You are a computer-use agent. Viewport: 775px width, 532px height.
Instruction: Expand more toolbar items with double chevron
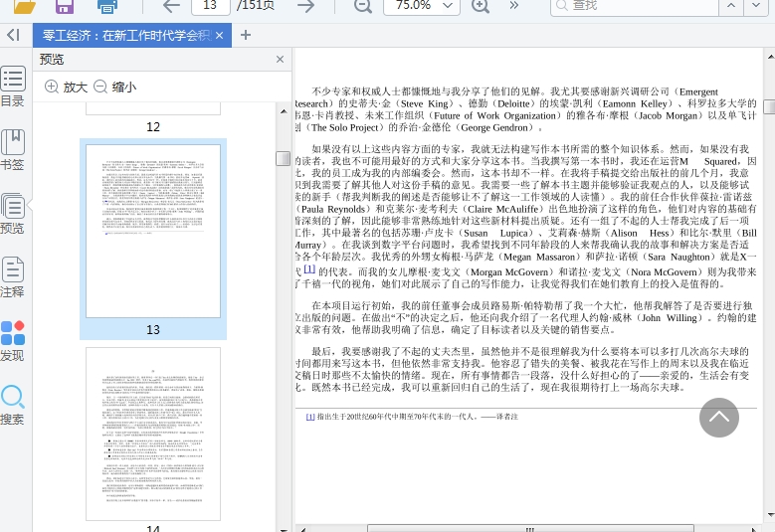click(513, 6)
